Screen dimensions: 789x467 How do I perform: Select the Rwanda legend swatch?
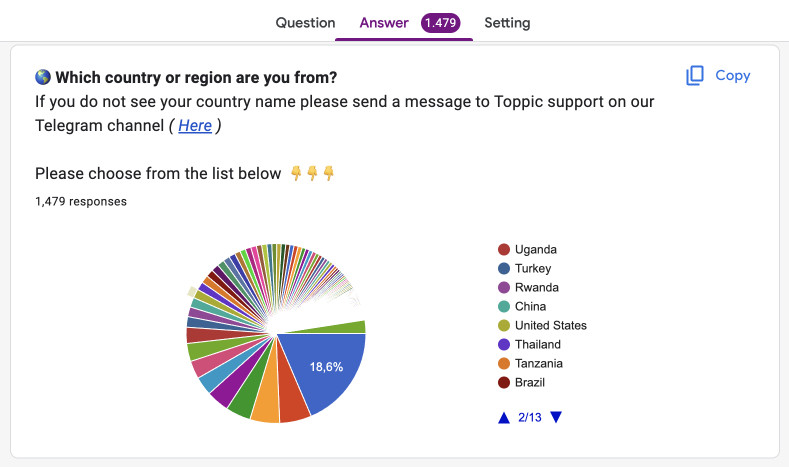click(504, 288)
